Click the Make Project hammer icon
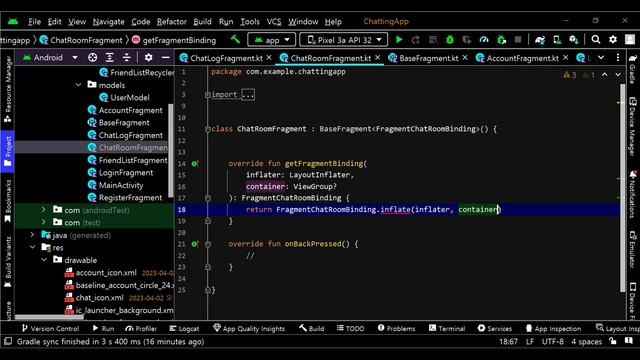Viewport: 640px width, 360px height. 236,40
